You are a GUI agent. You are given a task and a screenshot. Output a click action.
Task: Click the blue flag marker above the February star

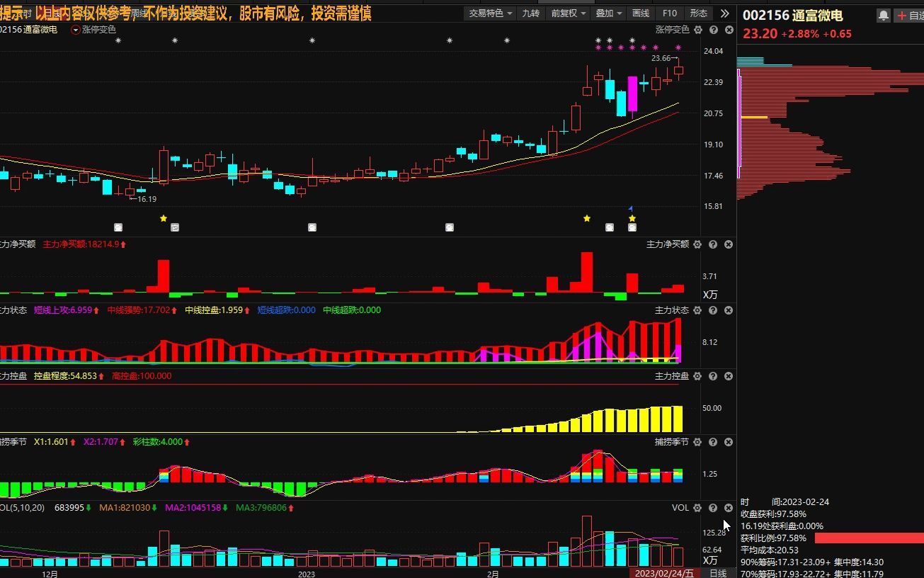pos(631,208)
